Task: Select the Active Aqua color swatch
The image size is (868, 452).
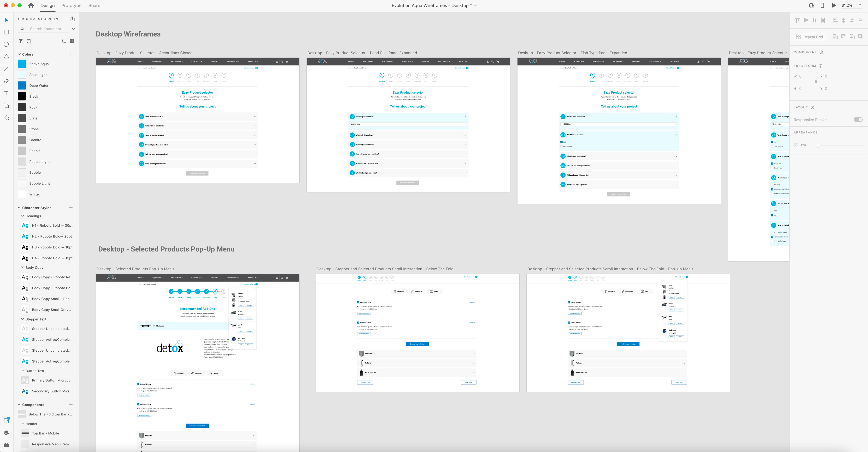Action: pyautogui.click(x=22, y=64)
